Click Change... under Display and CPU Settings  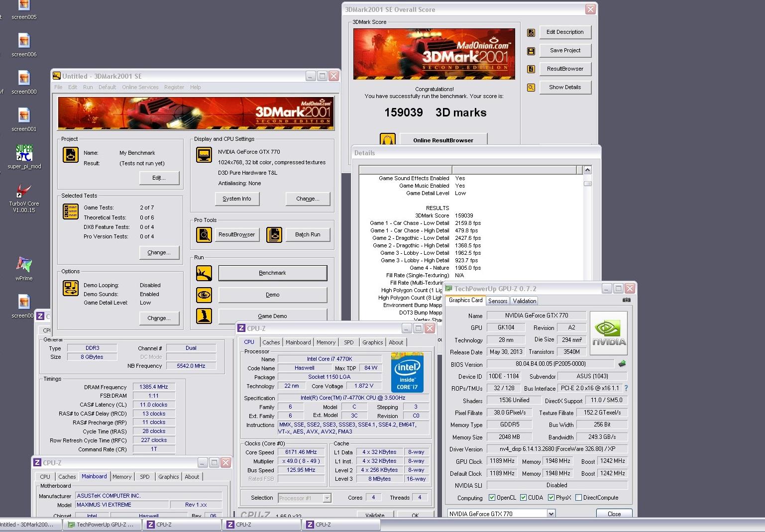pyautogui.click(x=308, y=199)
